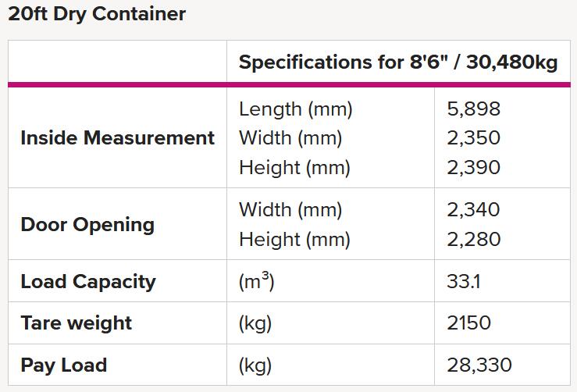Viewport: 577px width, 392px height.
Task: Click the 28,330 pay load value
Action: point(479,365)
